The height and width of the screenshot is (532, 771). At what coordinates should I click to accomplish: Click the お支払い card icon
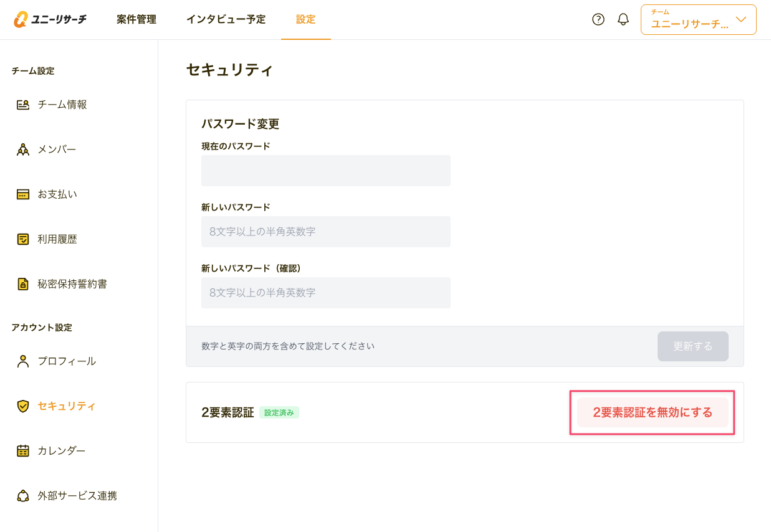[x=23, y=194]
